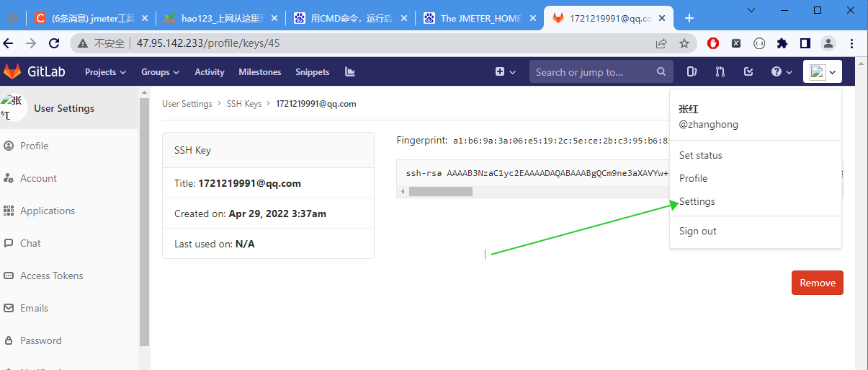Open the browser three-dot menu

pos(851,43)
